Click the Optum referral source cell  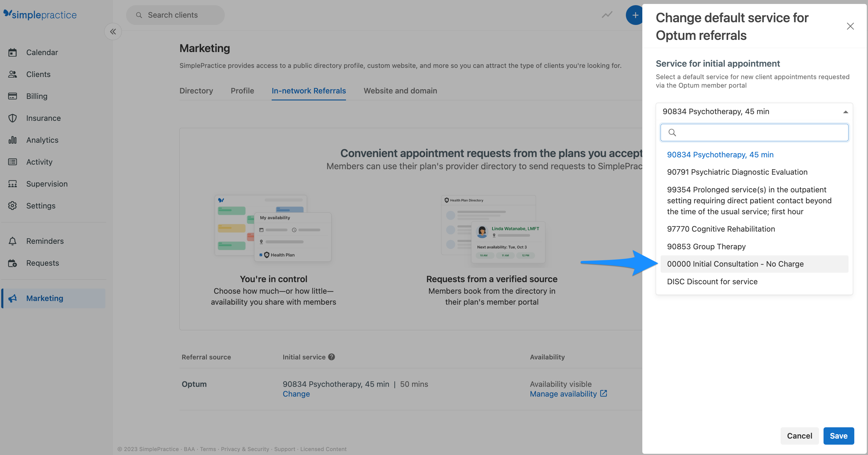point(194,384)
